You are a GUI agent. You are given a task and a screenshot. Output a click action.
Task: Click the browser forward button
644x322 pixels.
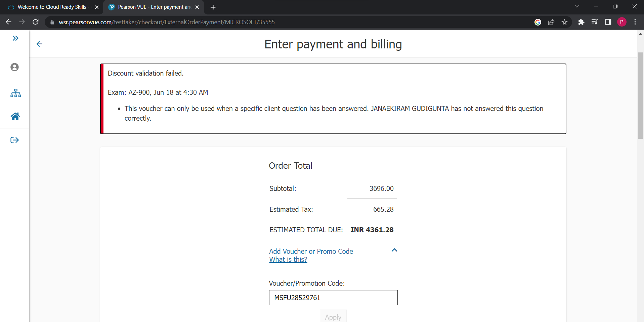22,22
